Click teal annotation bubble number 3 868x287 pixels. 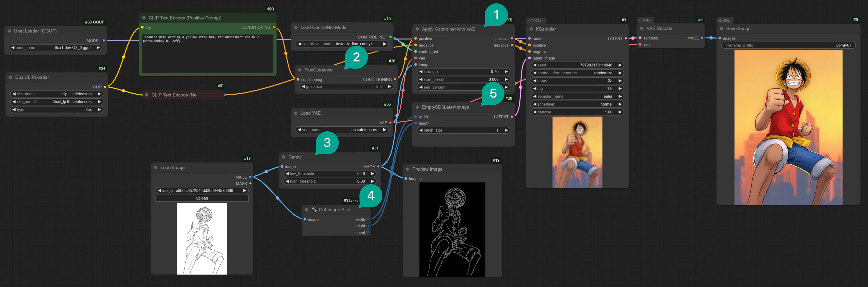click(327, 142)
